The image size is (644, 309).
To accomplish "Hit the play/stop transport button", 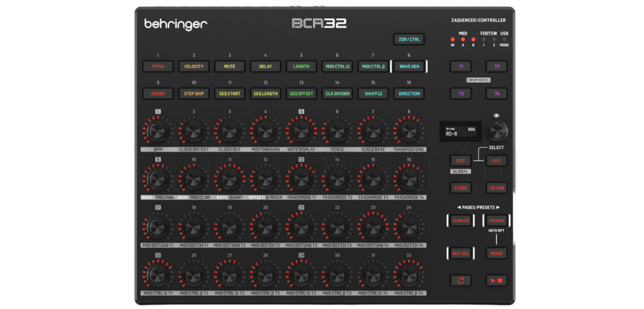I will 497,281.
